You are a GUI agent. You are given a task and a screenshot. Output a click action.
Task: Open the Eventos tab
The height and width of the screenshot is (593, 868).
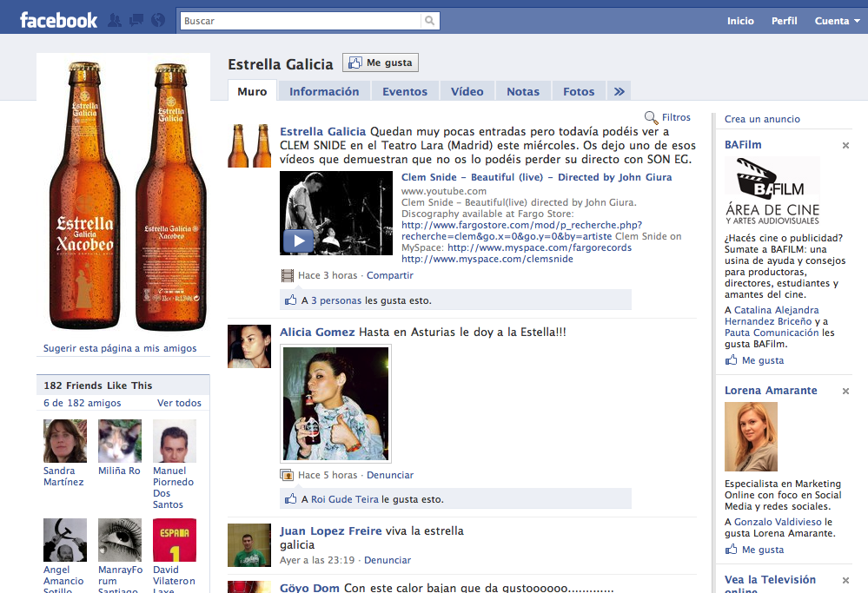click(x=405, y=91)
